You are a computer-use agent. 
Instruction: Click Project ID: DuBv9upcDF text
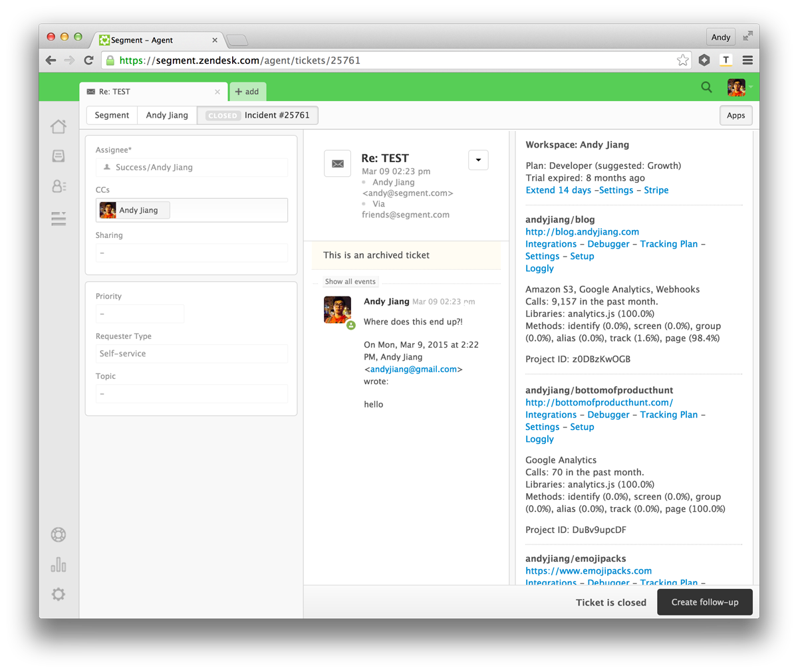[576, 530]
